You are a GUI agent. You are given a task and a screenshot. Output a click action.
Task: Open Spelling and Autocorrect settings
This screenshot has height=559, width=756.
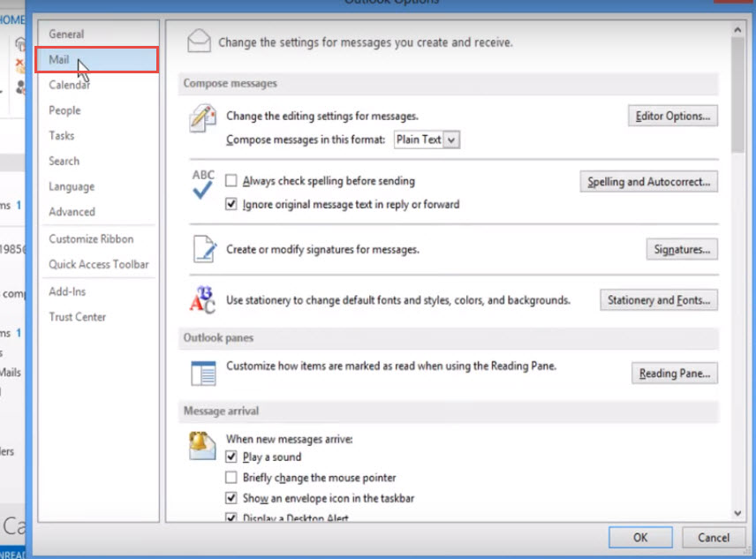648,182
